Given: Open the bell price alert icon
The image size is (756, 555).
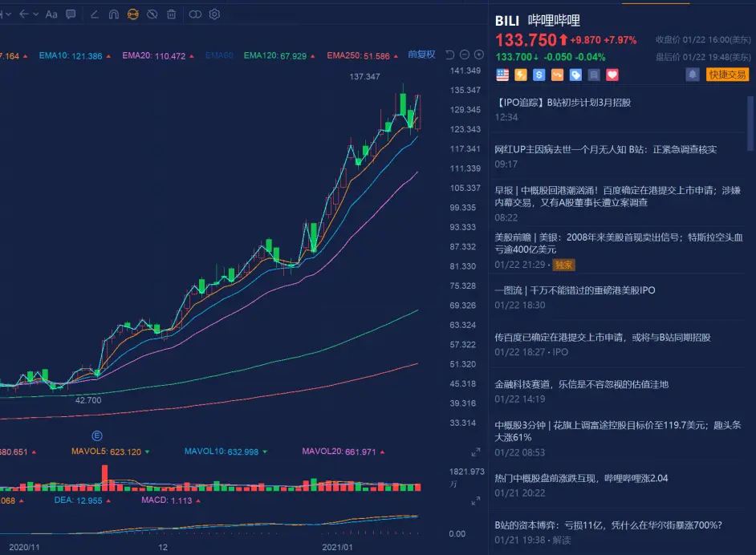Looking at the screenshot, I should tap(691, 75).
